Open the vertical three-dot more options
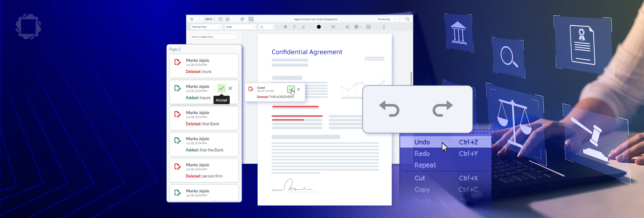The height and width of the screenshot is (218, 644). 384,27
